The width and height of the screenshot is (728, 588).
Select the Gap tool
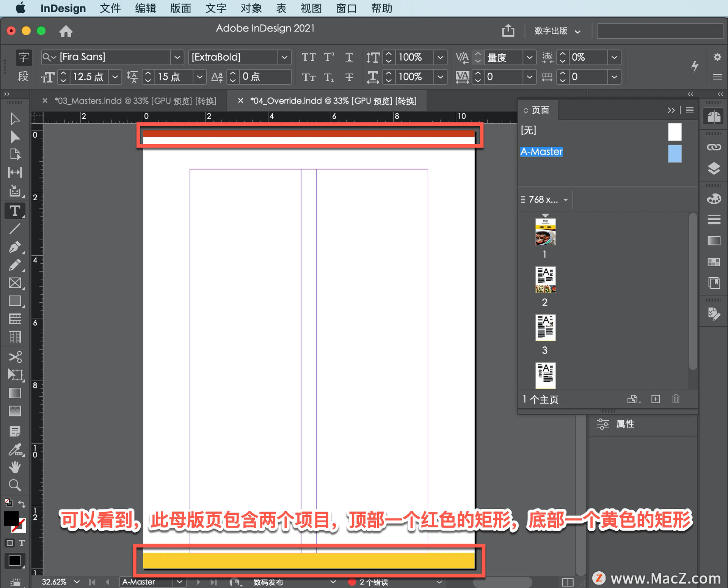pyautogui.click(x=15, y=173)
